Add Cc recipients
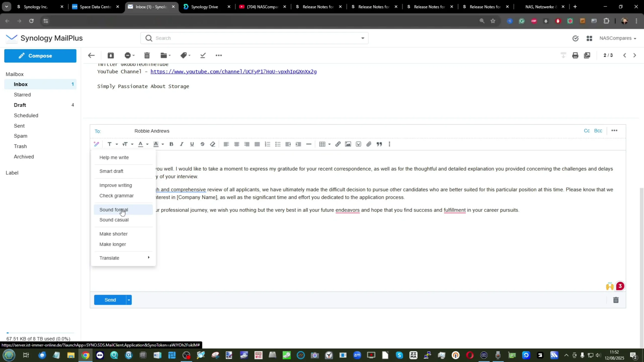The height and width of the screenshot is (362, 644). click(587, 131)
